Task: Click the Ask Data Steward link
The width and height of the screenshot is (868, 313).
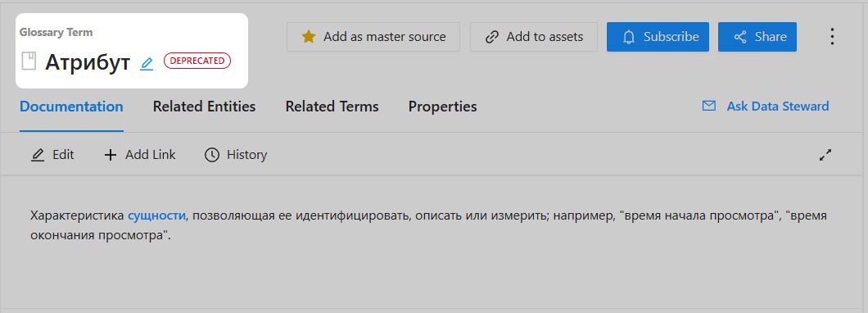Action: pos(778,106)
